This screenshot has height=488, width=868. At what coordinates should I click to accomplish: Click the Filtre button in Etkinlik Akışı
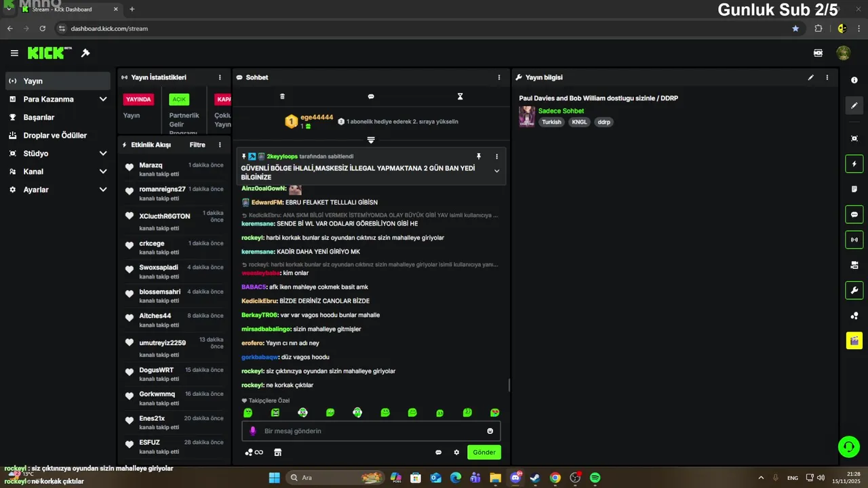point(197,144)
